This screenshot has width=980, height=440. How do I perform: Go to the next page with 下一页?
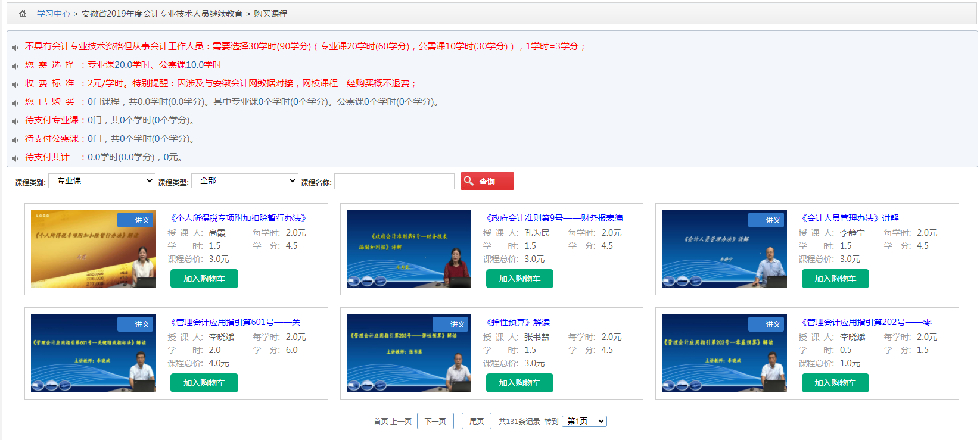point(435,422)
